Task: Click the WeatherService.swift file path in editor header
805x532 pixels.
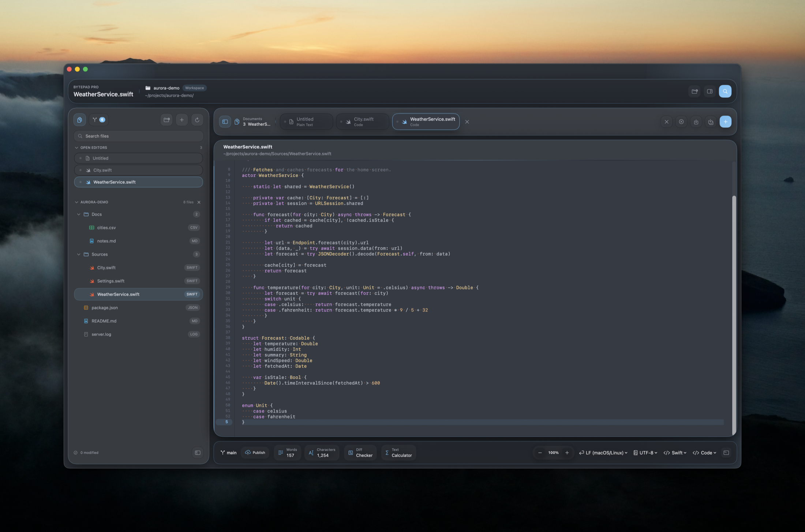Action: [277, 154]
